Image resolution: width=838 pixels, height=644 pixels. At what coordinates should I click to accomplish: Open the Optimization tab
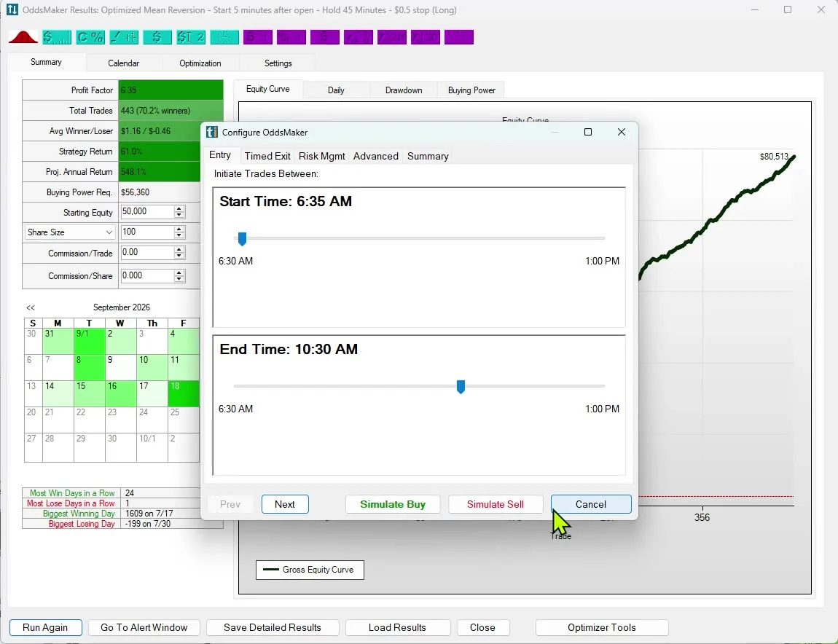(200, 63)
